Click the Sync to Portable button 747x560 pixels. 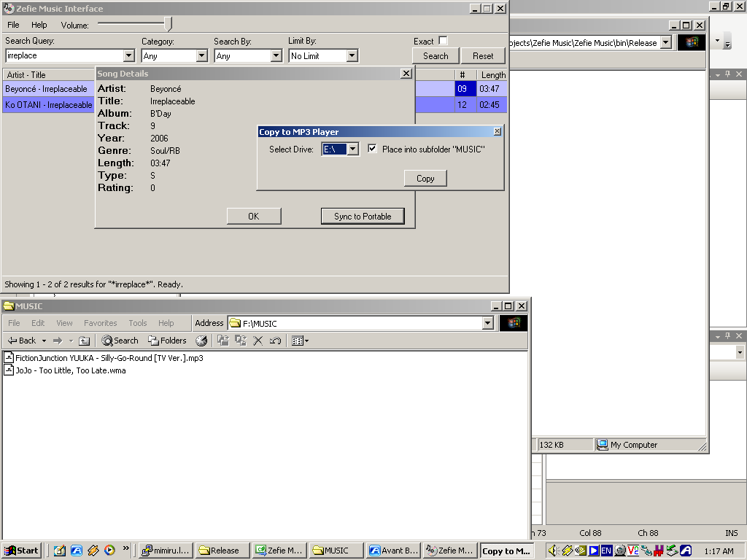click(x=363, y=217)
